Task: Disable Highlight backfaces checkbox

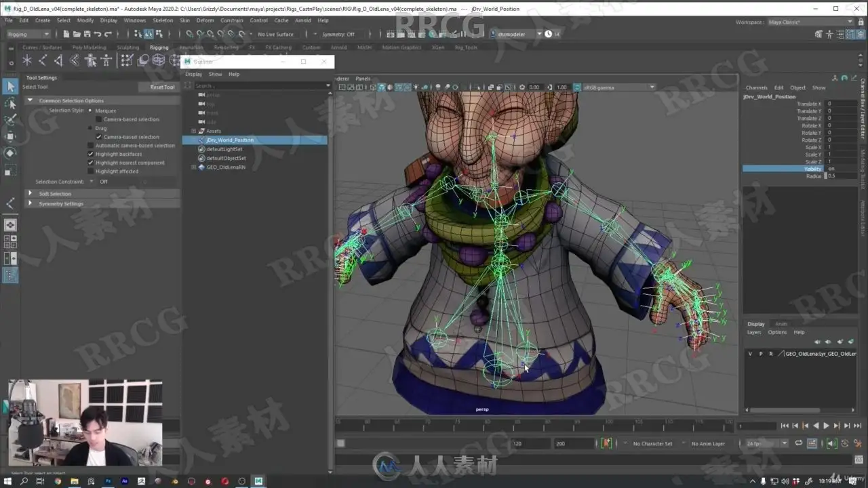Action: (91, 154)
